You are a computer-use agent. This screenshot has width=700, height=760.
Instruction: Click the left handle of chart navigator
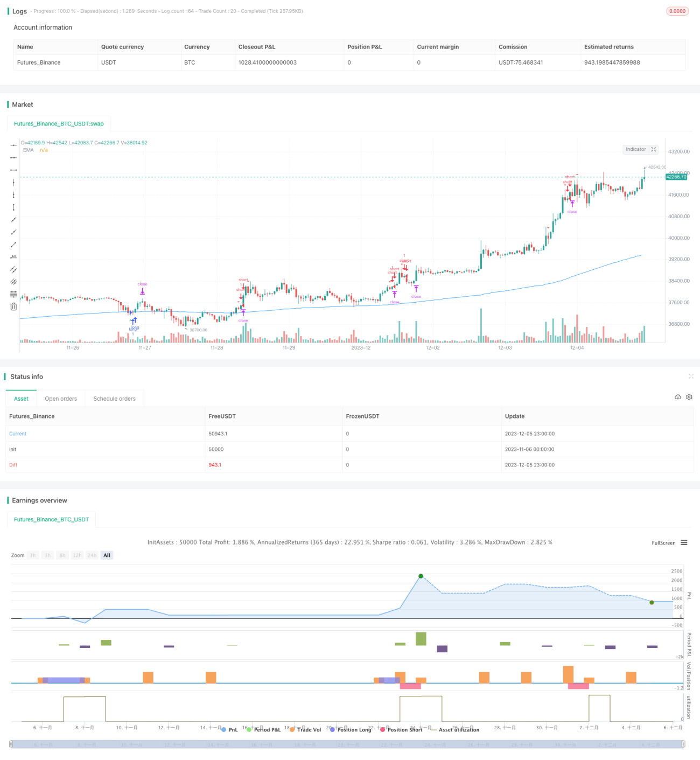point(11,744)
